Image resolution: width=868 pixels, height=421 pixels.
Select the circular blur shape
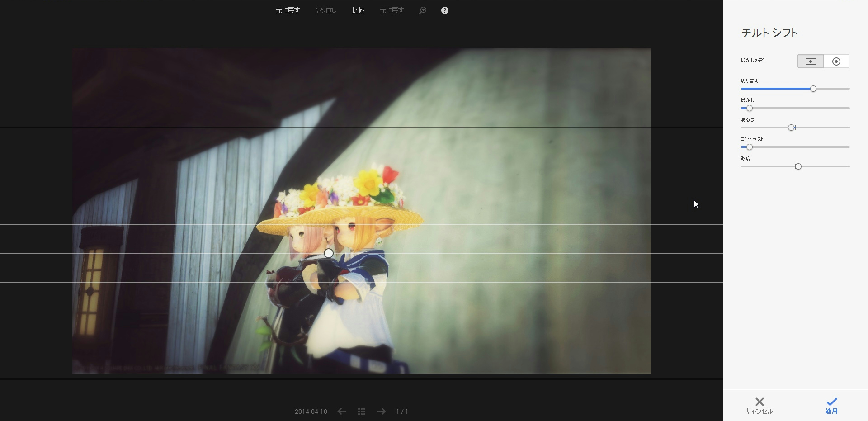[x=836, y=61]
